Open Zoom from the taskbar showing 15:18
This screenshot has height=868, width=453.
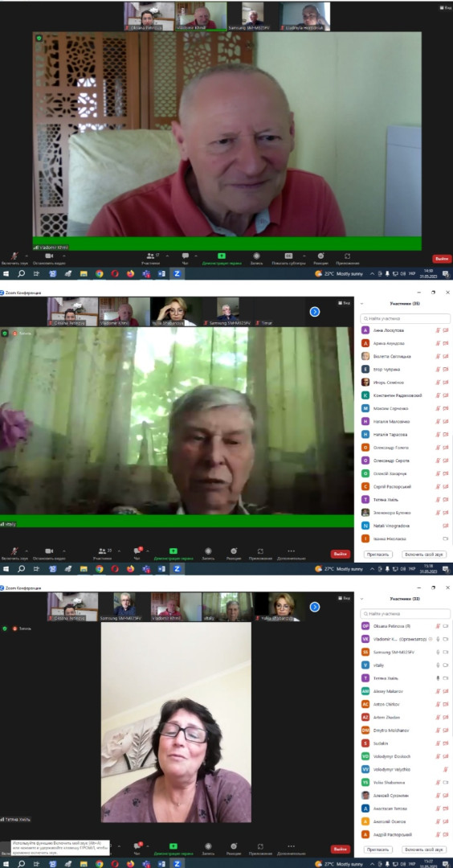(x=178, y=568)
